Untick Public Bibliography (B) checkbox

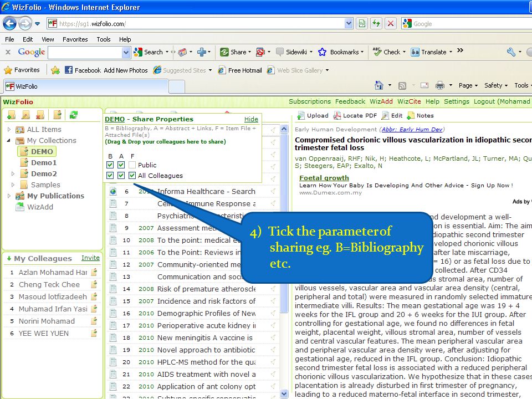(x=110, y=165)
